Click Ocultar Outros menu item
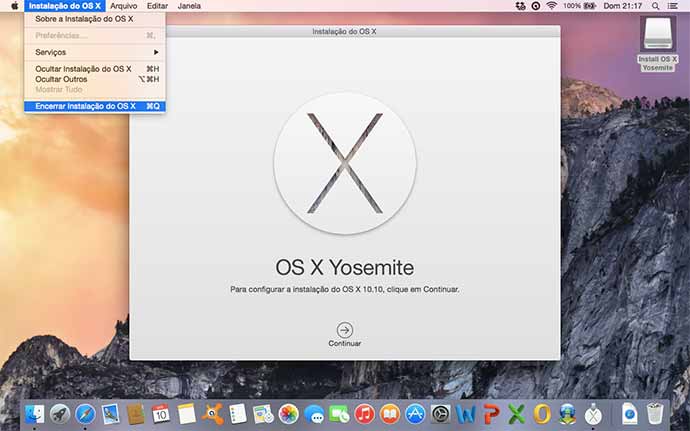690x431 pixels. pos(61,79)
